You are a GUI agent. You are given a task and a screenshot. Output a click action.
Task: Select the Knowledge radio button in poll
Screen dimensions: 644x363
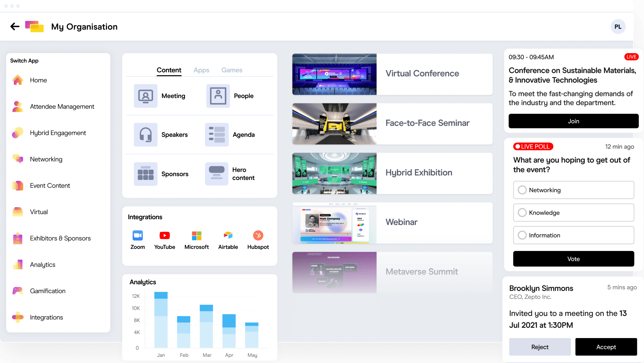(522, 212)
